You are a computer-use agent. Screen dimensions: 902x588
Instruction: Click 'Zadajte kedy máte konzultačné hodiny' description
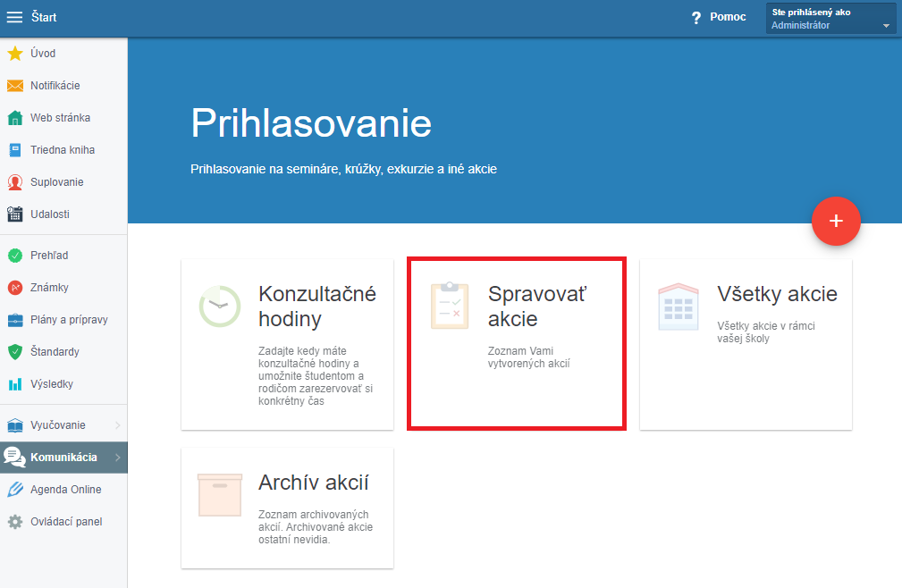tap(316, 376)
